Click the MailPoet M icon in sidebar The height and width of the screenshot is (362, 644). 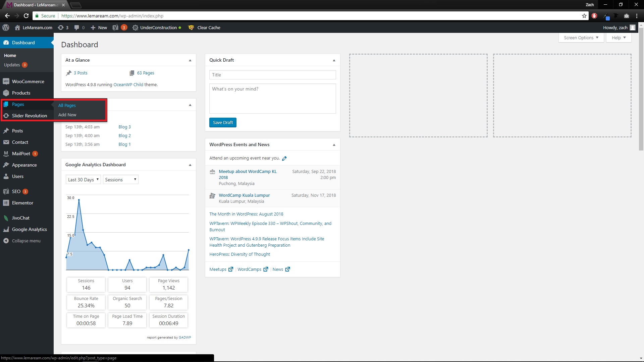[x=6, y=154]
